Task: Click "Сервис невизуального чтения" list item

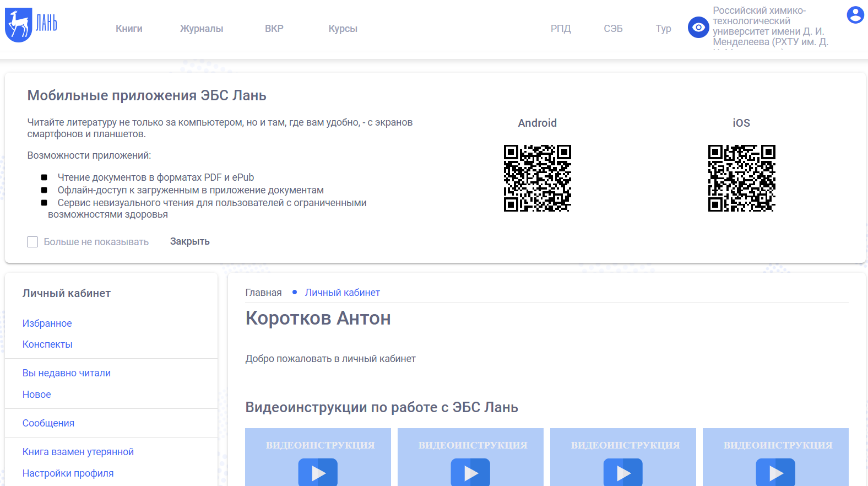Action: [x=207, y=208]
